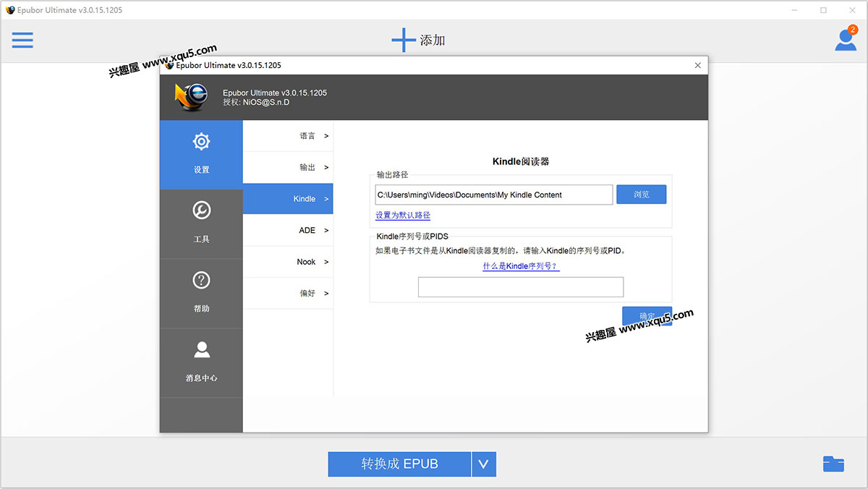Select the ADE settings tab

coord(288,230)
